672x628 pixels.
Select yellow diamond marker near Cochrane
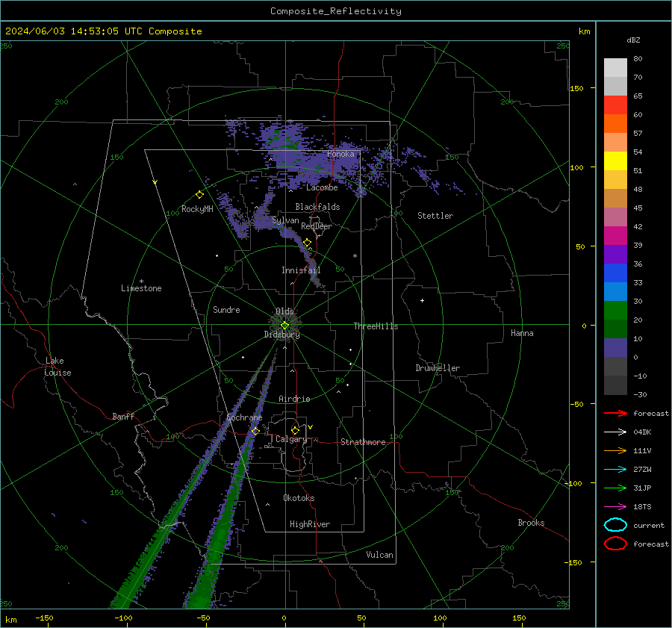click(x=255, y=431)
